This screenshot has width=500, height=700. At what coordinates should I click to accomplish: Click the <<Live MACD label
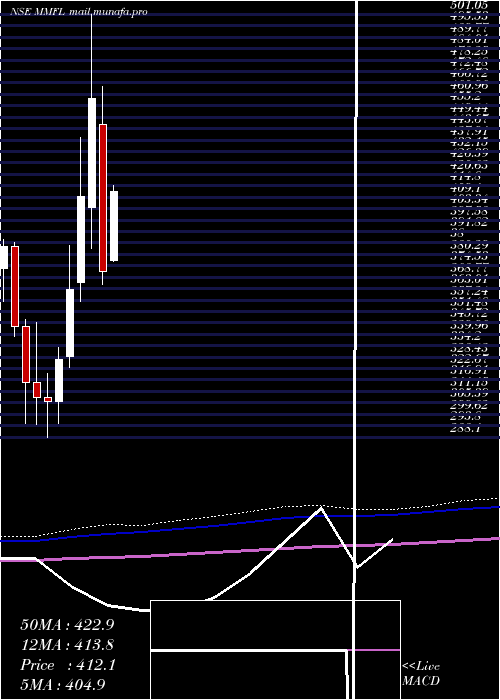[x=421, y=674]
